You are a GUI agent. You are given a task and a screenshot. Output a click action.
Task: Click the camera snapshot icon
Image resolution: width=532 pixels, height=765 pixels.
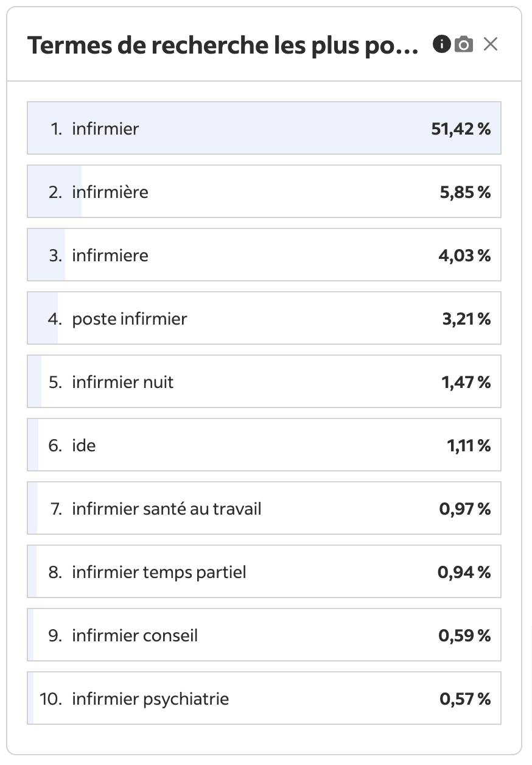464,44
